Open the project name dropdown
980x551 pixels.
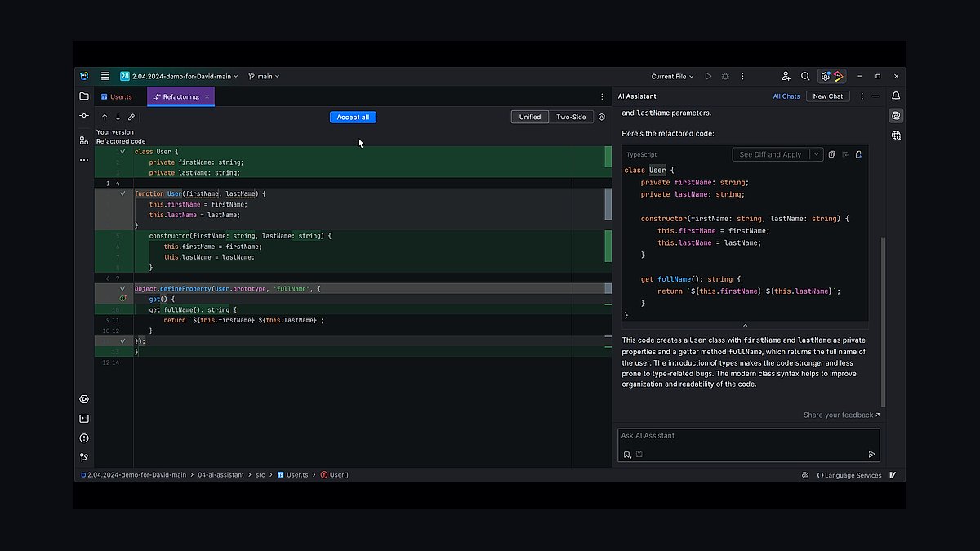click(x=179, y=76)
